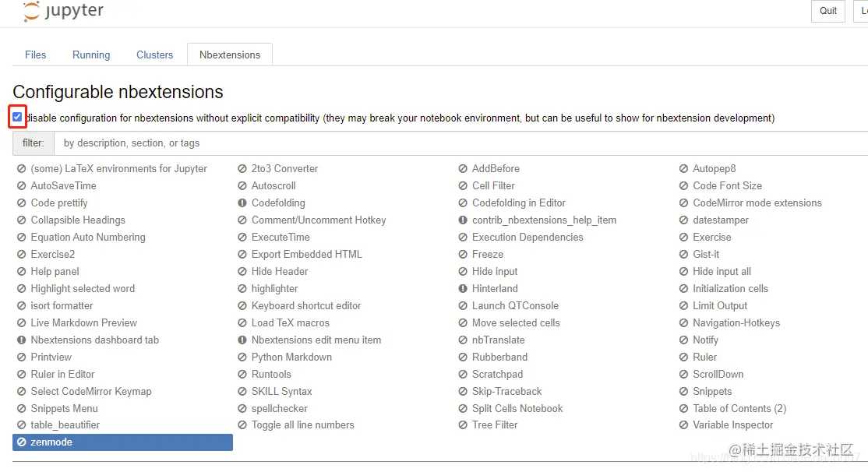Click the warning icon by Nbextensions dashboard tab
This screenshot has height=472, width=868.
click(x=22, y=340)
